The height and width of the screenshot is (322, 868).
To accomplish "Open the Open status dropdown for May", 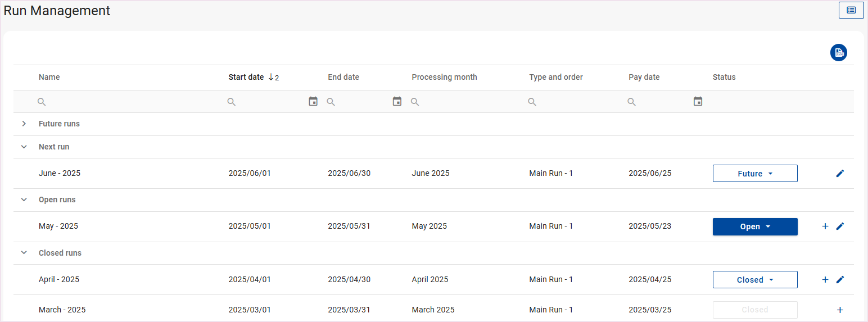I will (x=754, y=226).
